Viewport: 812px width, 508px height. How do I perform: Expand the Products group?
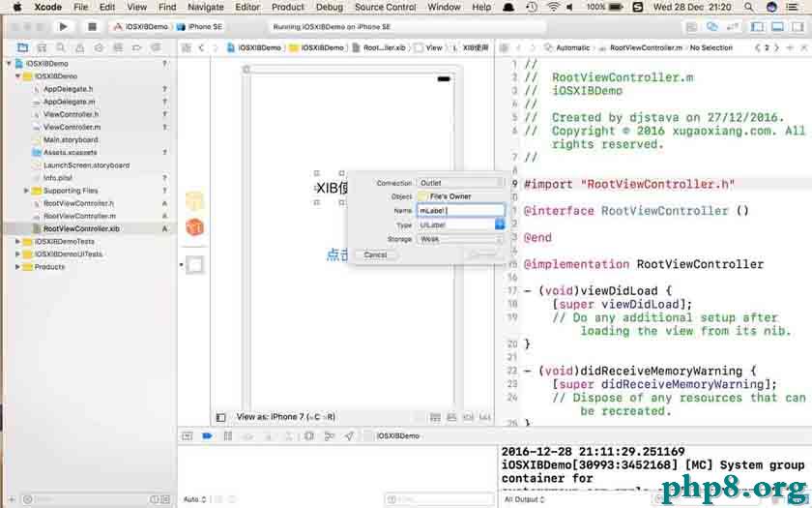pos(17,267)
